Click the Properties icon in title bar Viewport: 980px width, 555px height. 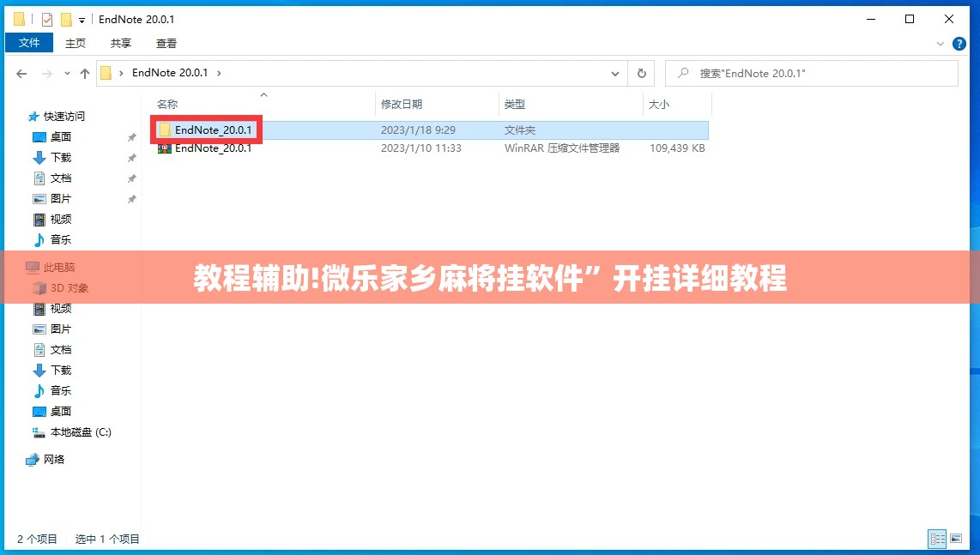(47, 20)
